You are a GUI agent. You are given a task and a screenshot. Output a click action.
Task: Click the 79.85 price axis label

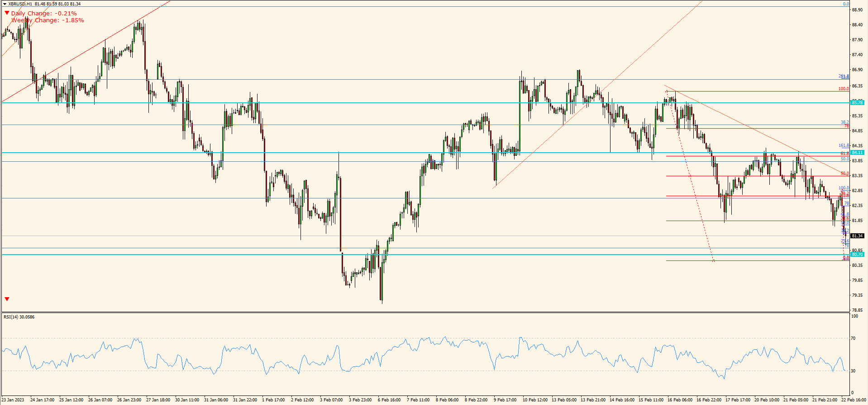pos(857,280)
